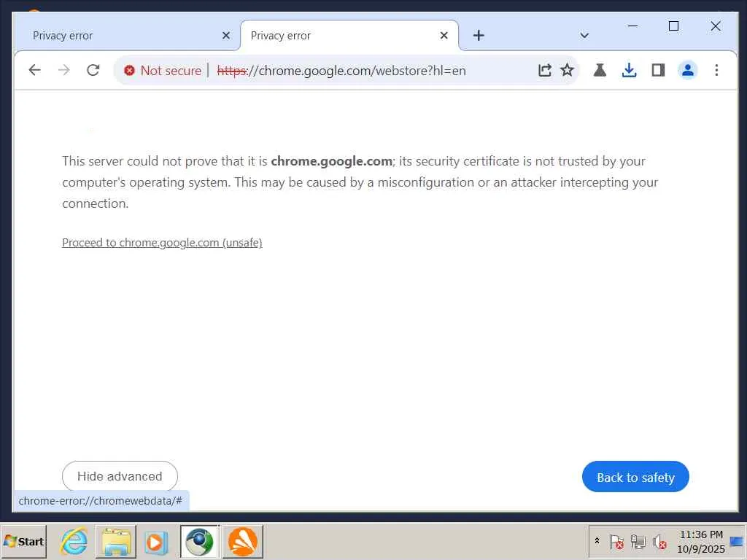Open Windows Media Player from taskbar
The height and width of the screenshot is (560, 747).
click(x=156, y=542)
